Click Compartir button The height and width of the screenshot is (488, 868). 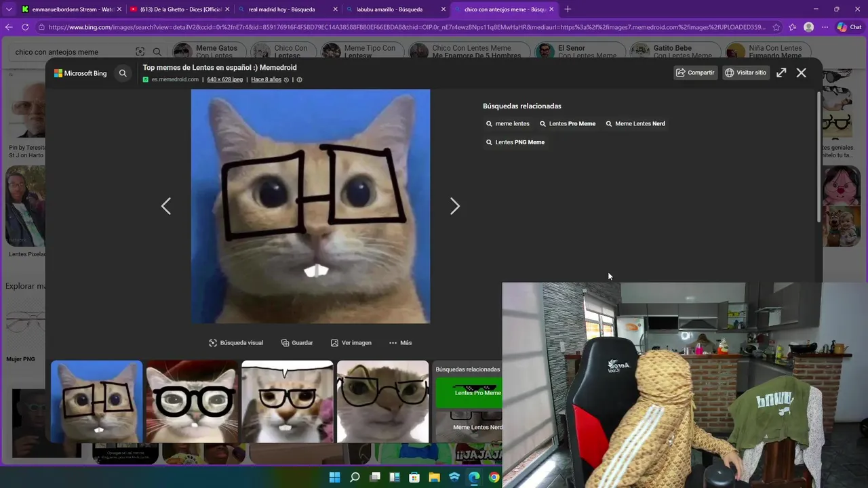(696, 73)
